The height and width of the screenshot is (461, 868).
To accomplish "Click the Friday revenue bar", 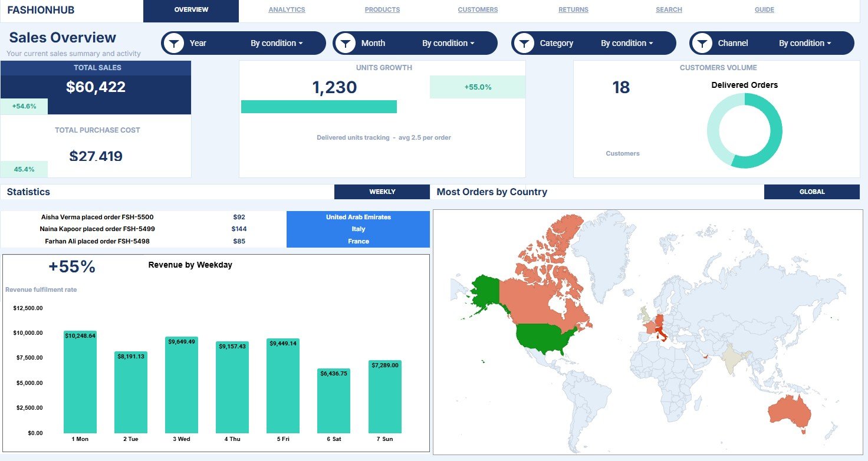I will [283, 386].
